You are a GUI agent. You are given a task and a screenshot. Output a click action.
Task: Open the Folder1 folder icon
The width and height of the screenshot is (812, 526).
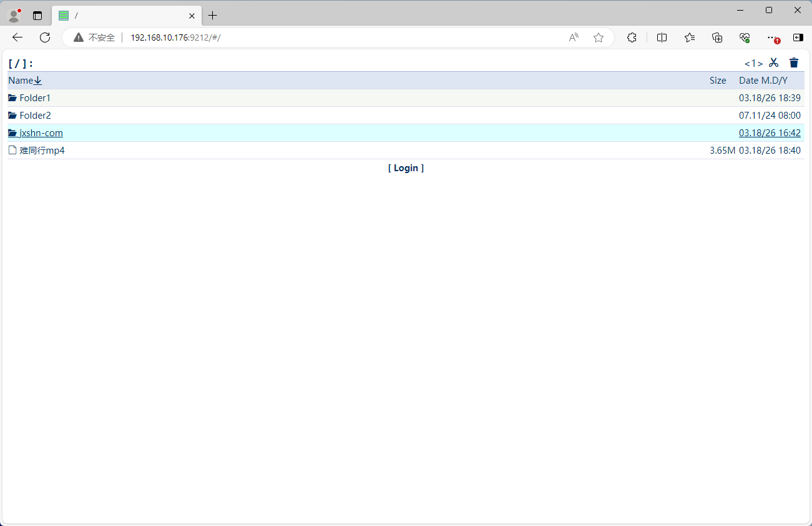click(x=12, y=98)
